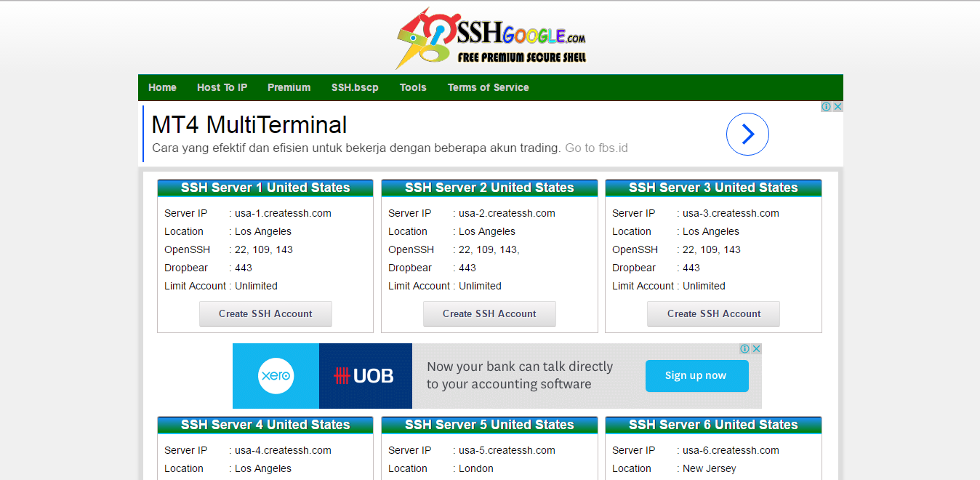Click the usa-6.createssh.com server address
980x480 pixels.
(x=731, y=450)
